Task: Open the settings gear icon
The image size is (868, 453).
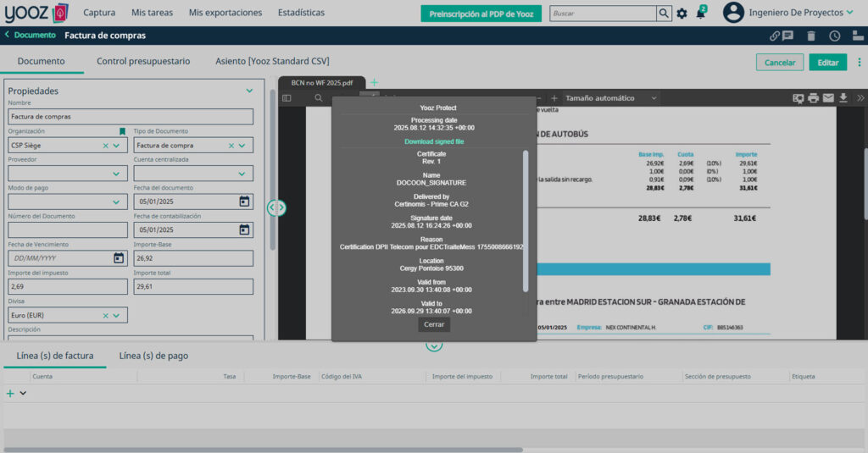Action: tap(682, 14)
